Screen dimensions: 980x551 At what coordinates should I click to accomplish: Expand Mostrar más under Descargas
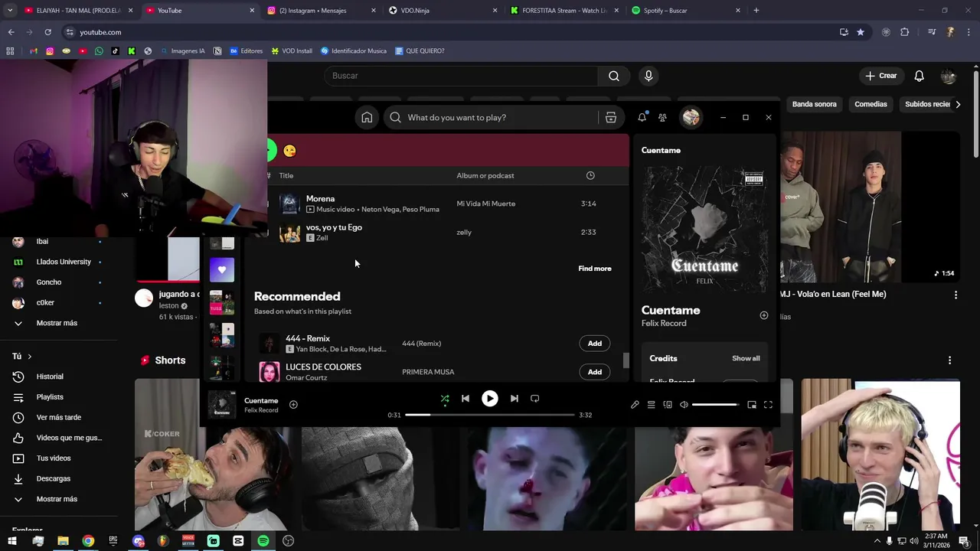click(57, 499)
